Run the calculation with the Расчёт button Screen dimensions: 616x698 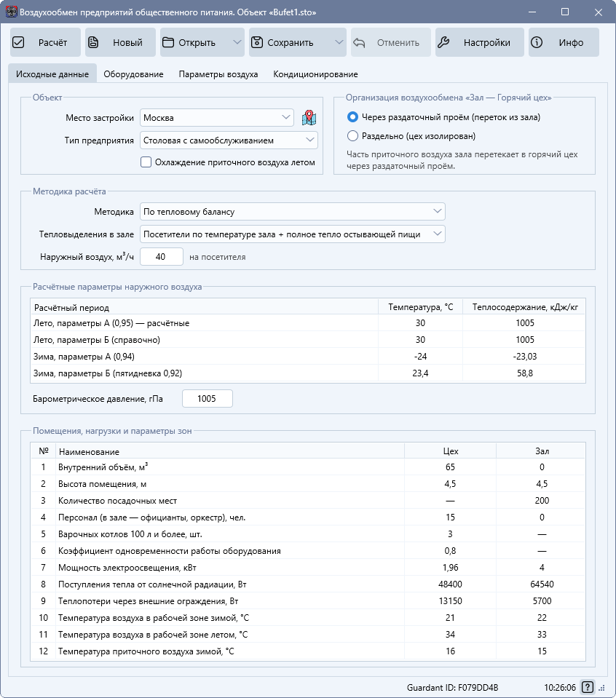tap(45, 42)
